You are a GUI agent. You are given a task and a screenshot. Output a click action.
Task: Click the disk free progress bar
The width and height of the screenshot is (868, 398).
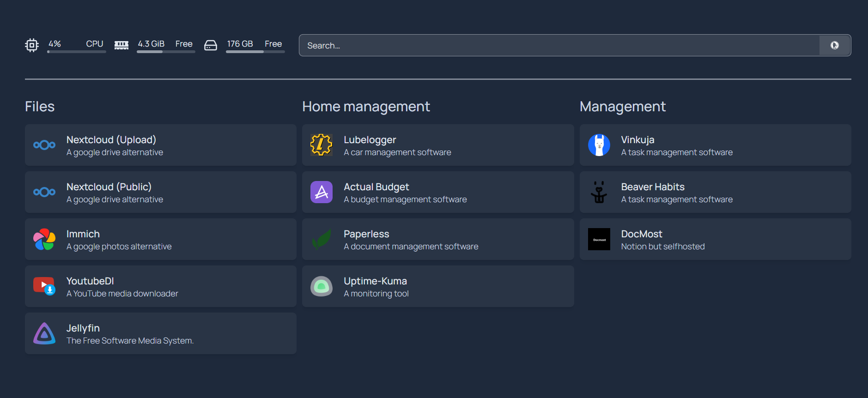tap(255, 52)
